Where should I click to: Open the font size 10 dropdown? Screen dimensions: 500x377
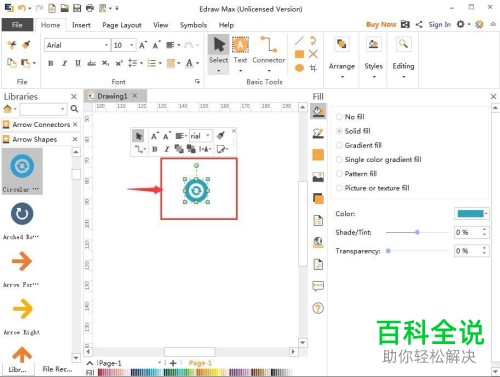pos(132,45)
